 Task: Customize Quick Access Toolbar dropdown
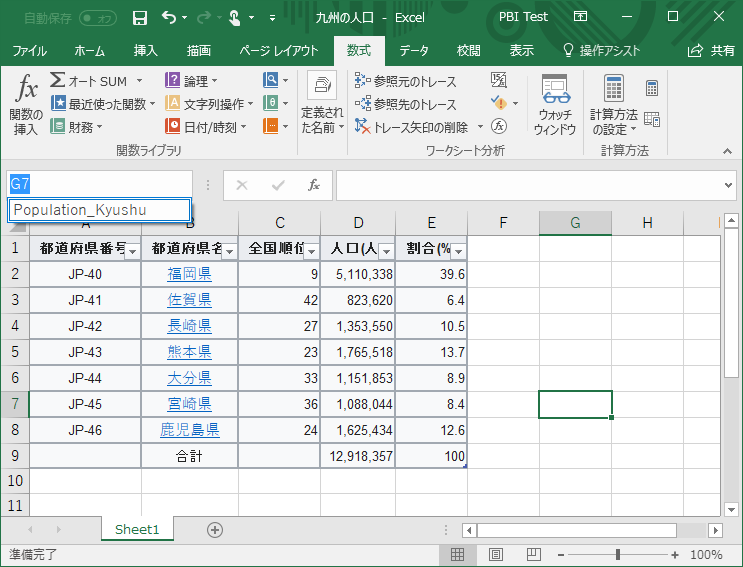tap(272, 18)
